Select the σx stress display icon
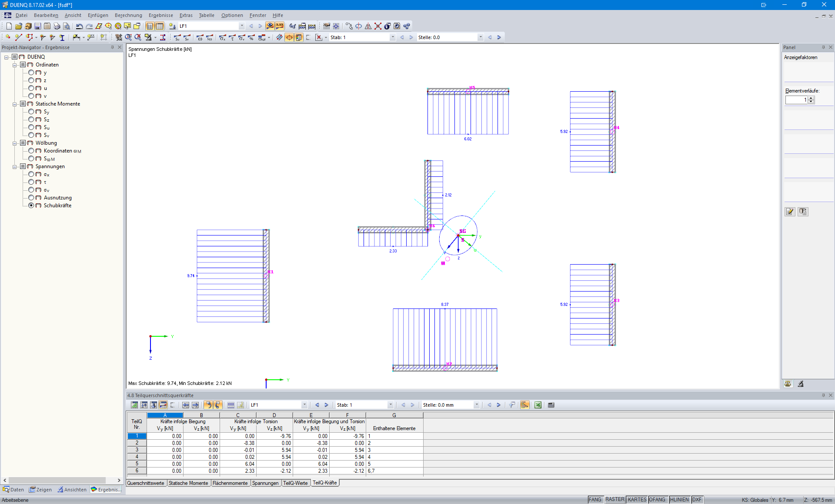The height and width of the screenshot is (504, 835). 223,37
